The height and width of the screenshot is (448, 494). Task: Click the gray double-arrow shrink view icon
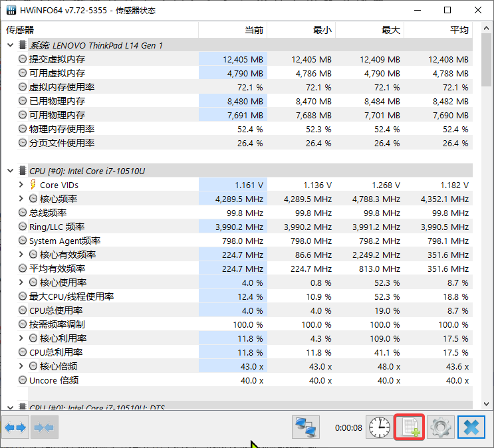click(45, 427)
